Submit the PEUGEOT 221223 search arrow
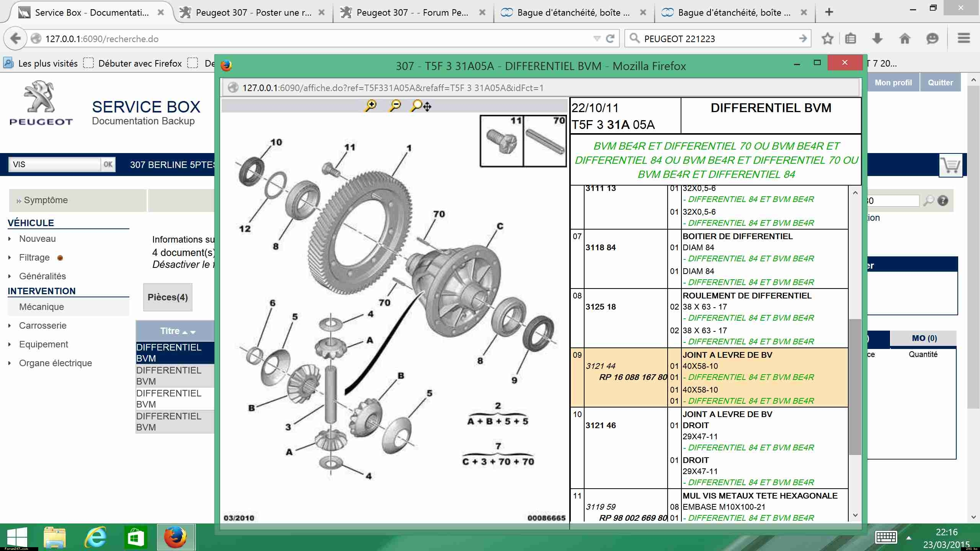Screen dimensions: 980x551 click(803, 38)
